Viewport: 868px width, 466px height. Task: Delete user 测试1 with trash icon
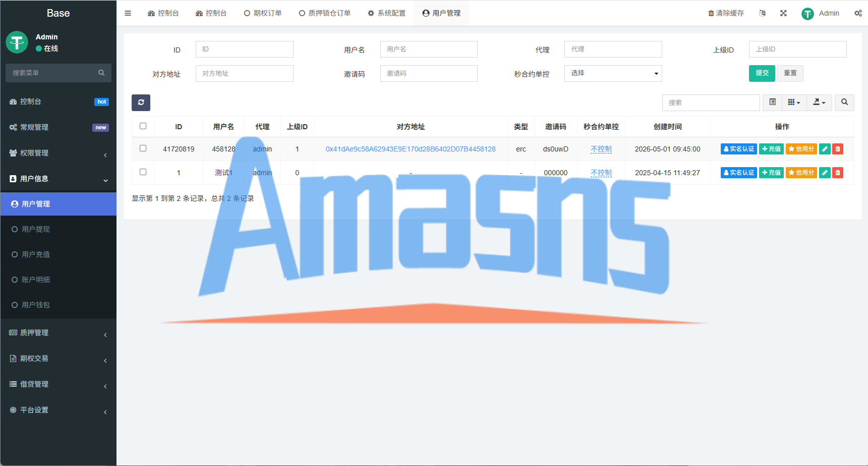click(x=838, y=173)
